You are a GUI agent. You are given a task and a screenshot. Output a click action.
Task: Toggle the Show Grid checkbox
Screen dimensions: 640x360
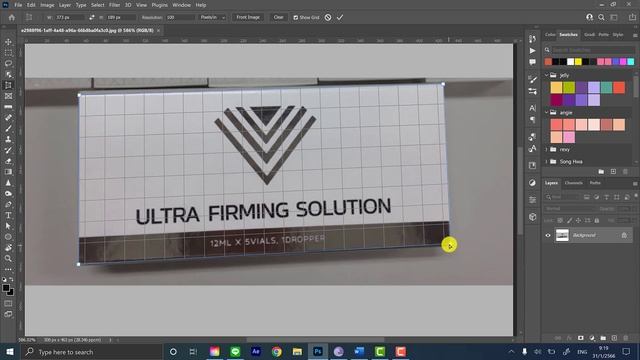296,18
